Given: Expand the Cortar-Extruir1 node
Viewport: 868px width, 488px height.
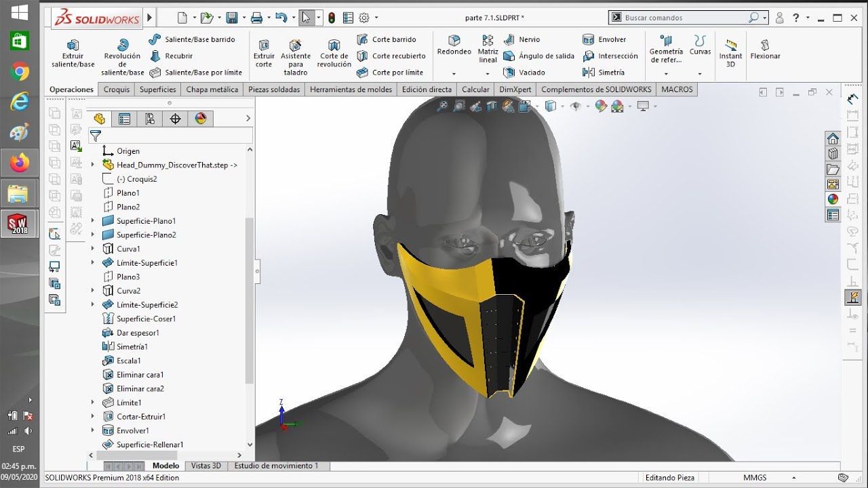Looking at the screenshot, I should (93, 416).
